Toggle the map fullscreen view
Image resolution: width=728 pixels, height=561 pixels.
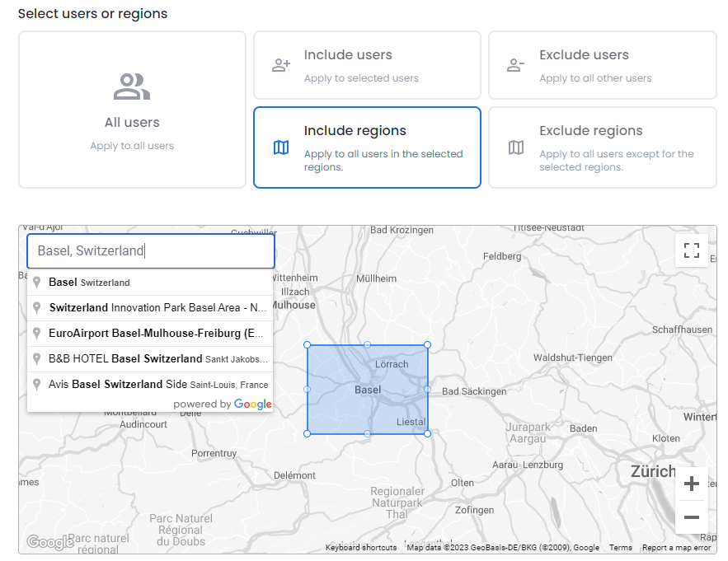coord(692,250)
